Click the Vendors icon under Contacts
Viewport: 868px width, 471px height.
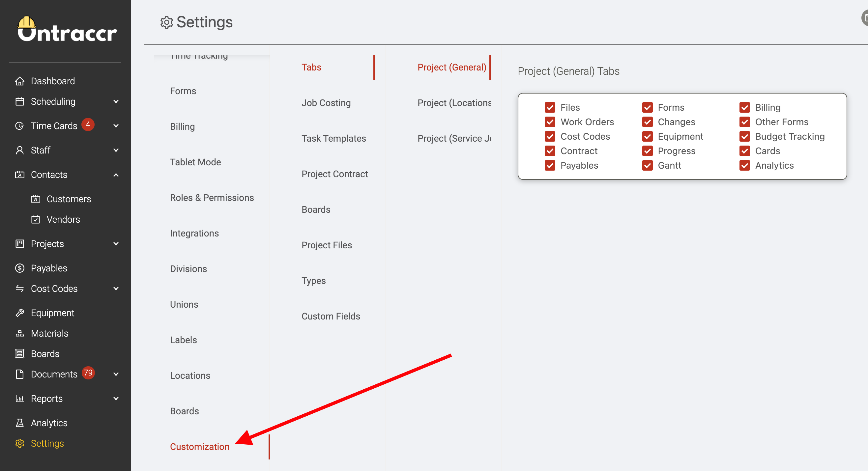[35, 219]
